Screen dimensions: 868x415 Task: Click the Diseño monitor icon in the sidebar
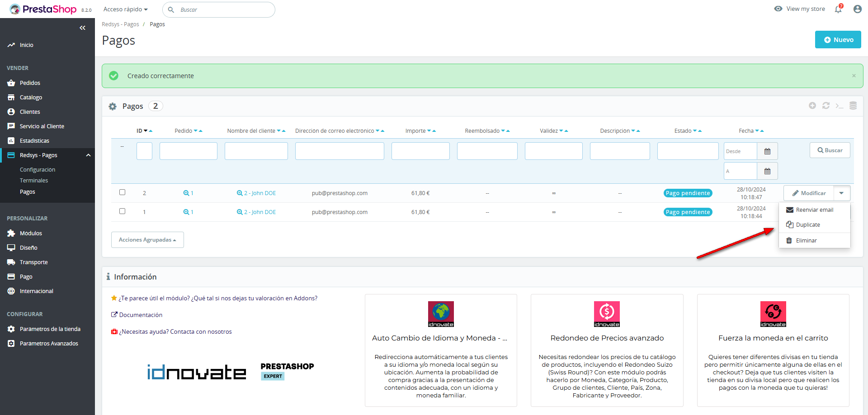tap(11, 248)
